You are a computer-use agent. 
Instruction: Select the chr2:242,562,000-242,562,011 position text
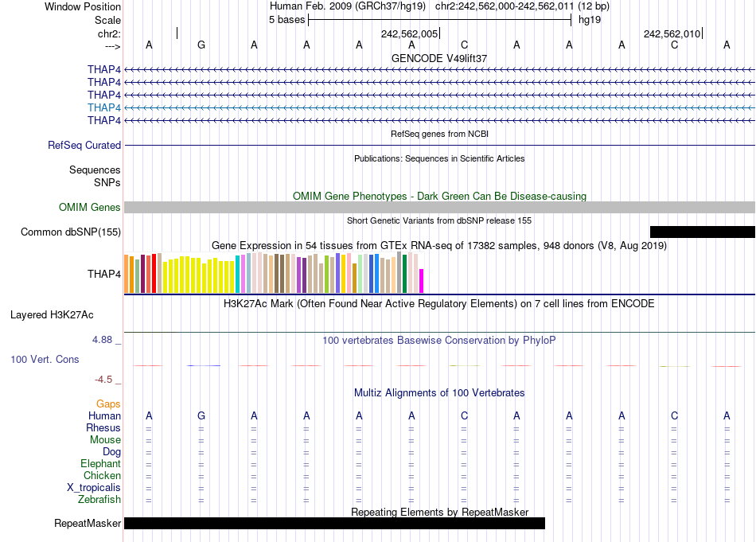tap(505, 6)
